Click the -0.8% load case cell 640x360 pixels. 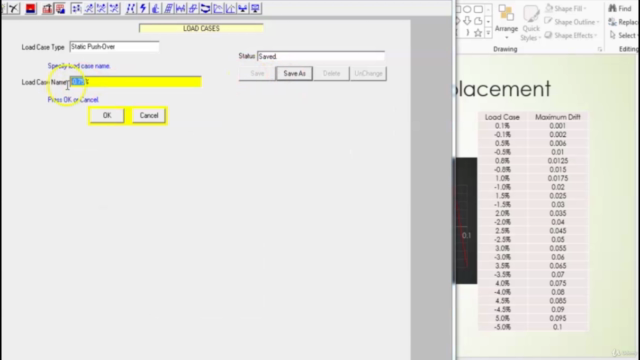[x=502, y=169]
